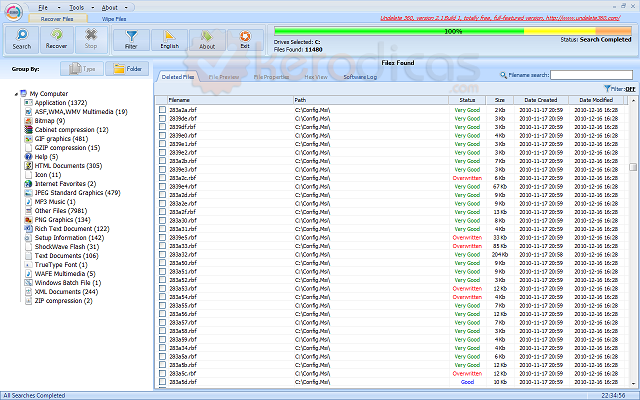
Task: Switch to the Software Log tab
Action: 360,76
